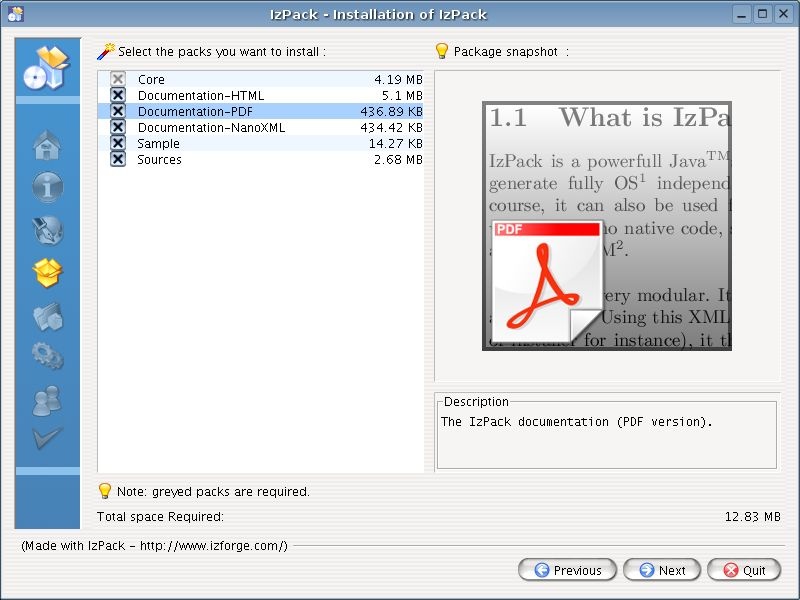Screen dimensions: 800x600
Task: Select the Sample pack name
Action: (158, 144)
